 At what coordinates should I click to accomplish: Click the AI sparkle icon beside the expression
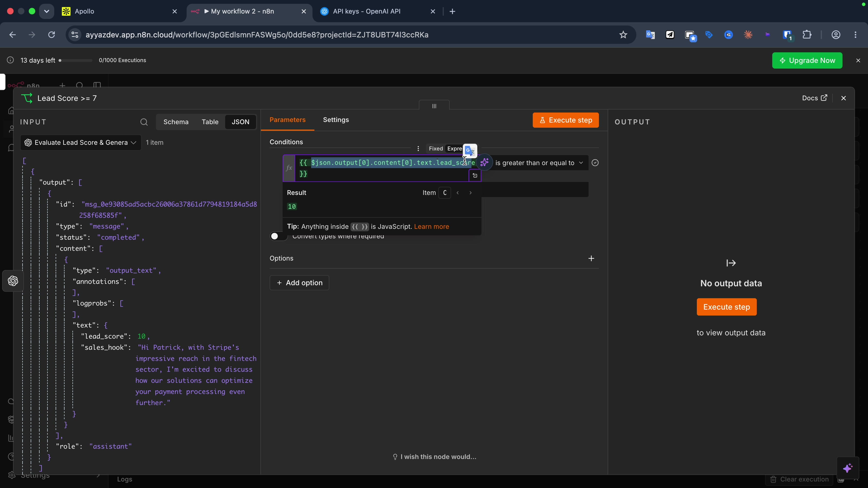[484, 163]
